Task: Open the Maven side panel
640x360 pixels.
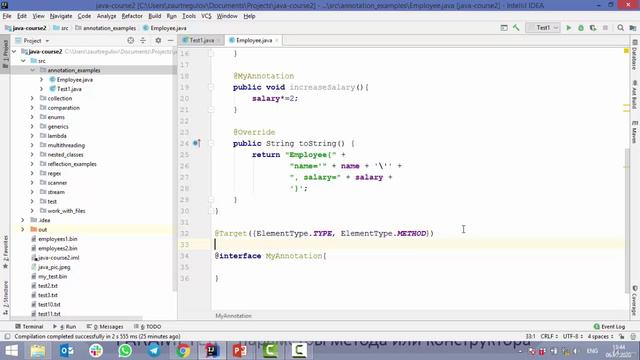Action: 635,131
